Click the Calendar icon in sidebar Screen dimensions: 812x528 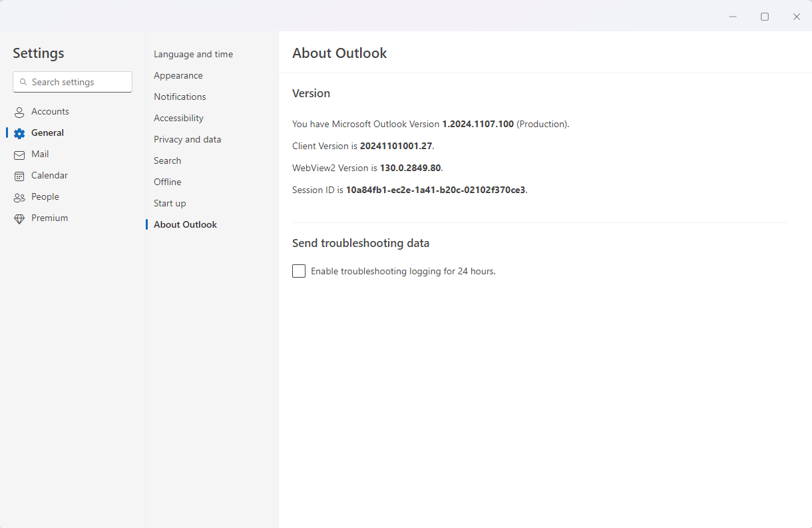point(19,176)
